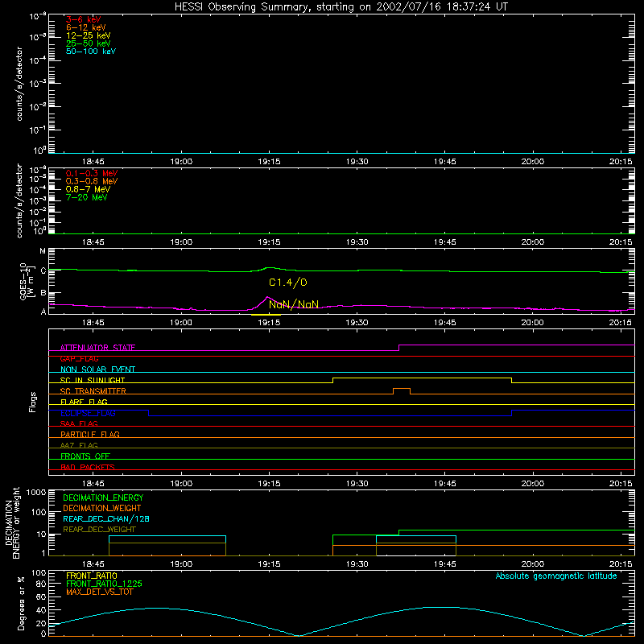Click the FLARE_FLAG label
Image resolution: width=644 pixels, height=644 pixels.
[84, 402]
